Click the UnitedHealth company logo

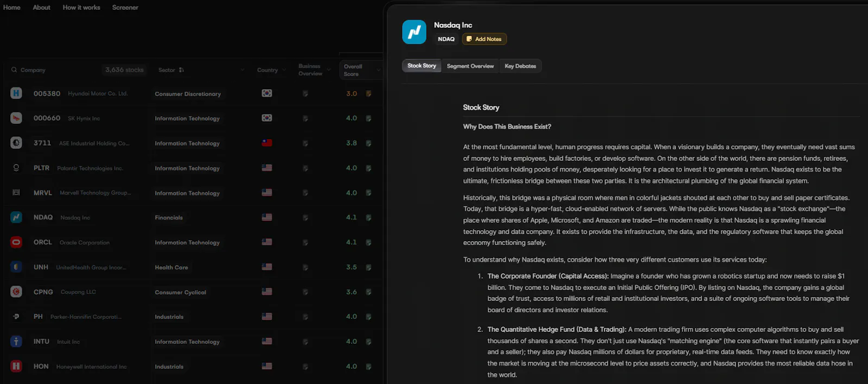point(16,267)
